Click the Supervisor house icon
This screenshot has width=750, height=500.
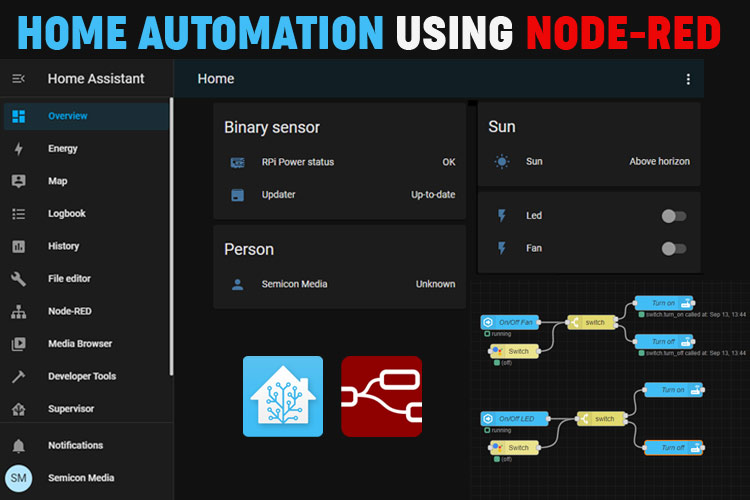click(19, 409)
